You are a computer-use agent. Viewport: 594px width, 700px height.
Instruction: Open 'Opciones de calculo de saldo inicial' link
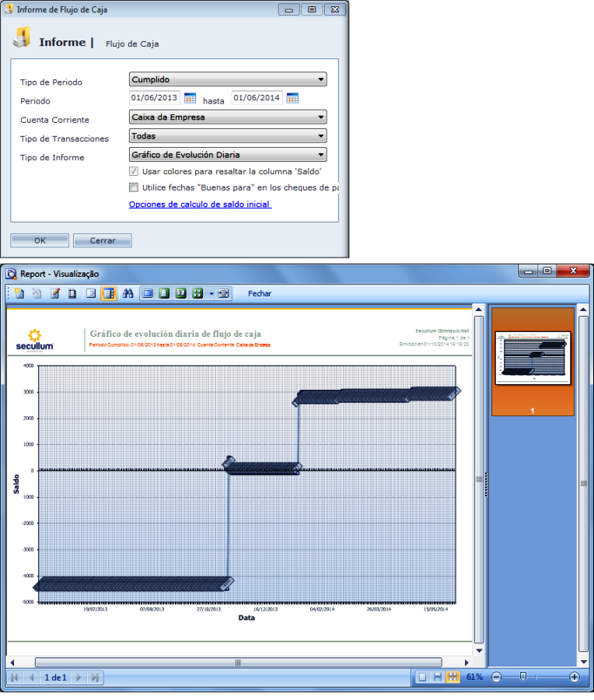point(200,205)
